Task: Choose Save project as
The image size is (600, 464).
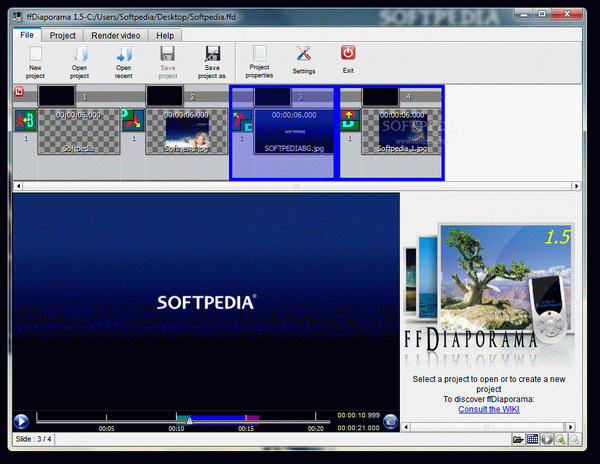Action: [x=212, y=62]
